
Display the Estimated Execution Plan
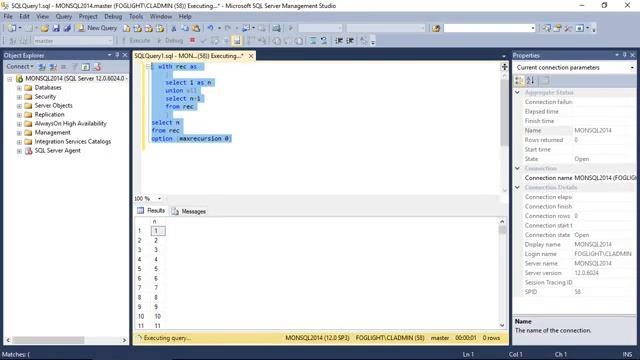point(215,40)
